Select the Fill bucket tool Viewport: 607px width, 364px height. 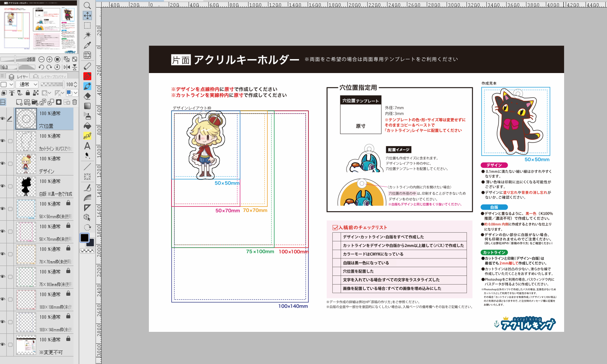pos(87,126)
